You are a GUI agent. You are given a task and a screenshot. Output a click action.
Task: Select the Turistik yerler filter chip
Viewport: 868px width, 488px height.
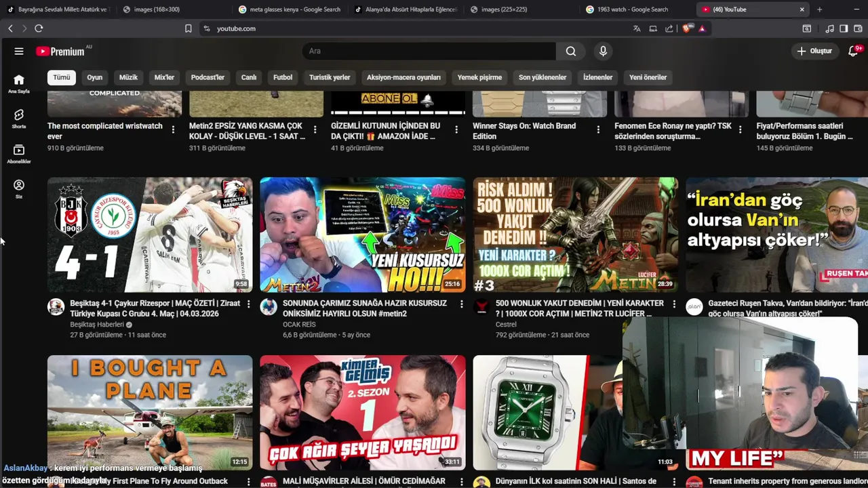(330, 77)
